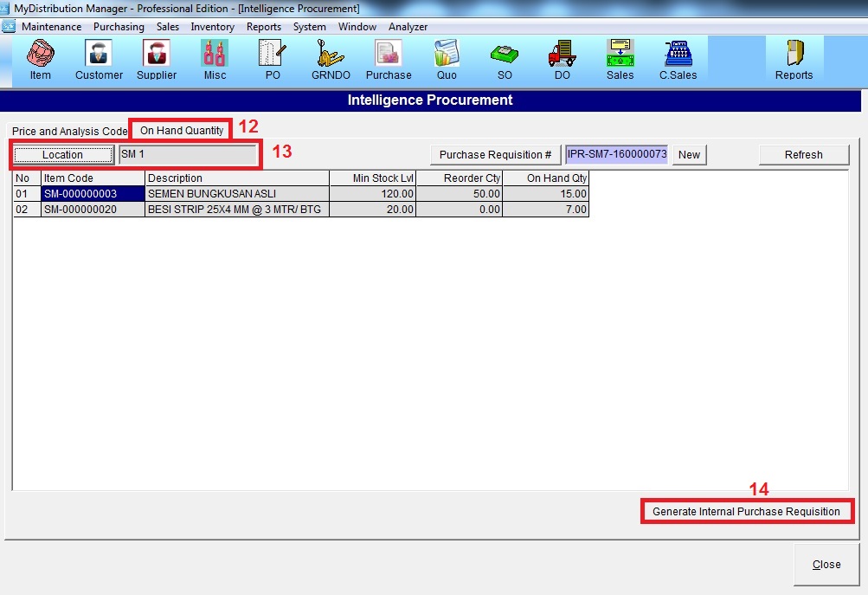Open the DO delivery truck icon
Image resolution: width=868 pixels, height=595 pixels.
pos(562,59)
